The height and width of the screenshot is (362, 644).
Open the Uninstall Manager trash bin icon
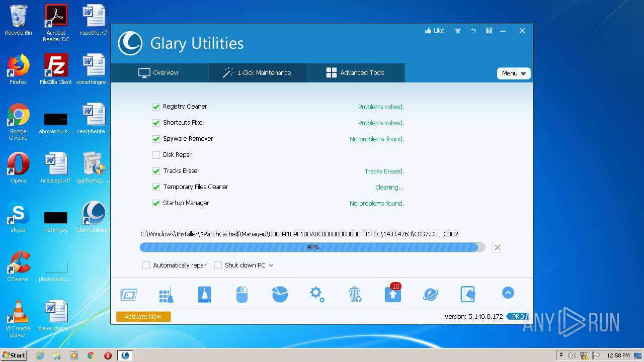pyautogui.click(x=355, y=294)
